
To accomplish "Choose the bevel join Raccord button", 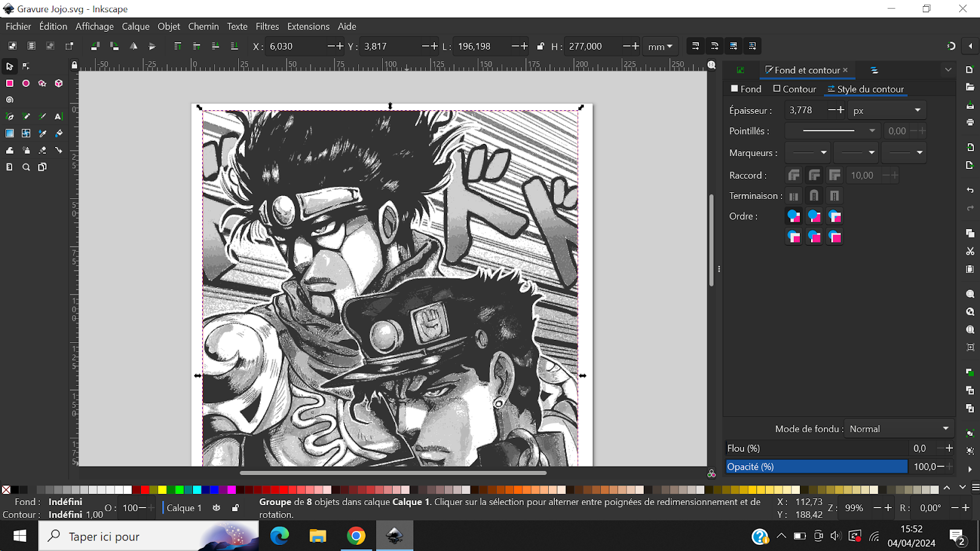I will [x=794, y=176].
